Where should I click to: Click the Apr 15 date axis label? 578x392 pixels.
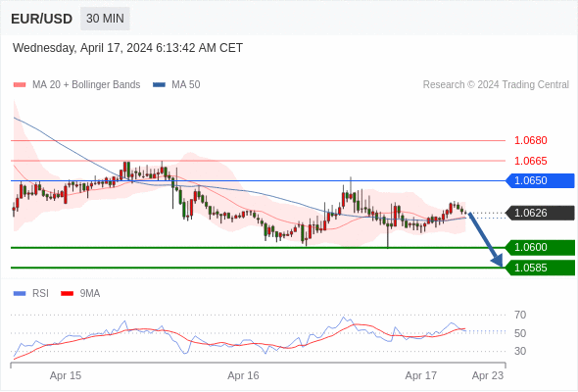pos(66,375)
